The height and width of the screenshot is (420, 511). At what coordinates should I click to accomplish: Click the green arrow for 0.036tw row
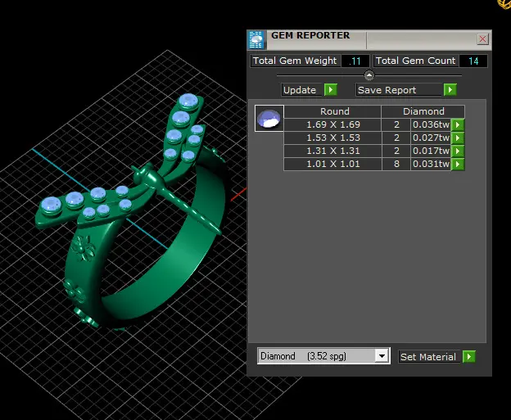[458, 124]
